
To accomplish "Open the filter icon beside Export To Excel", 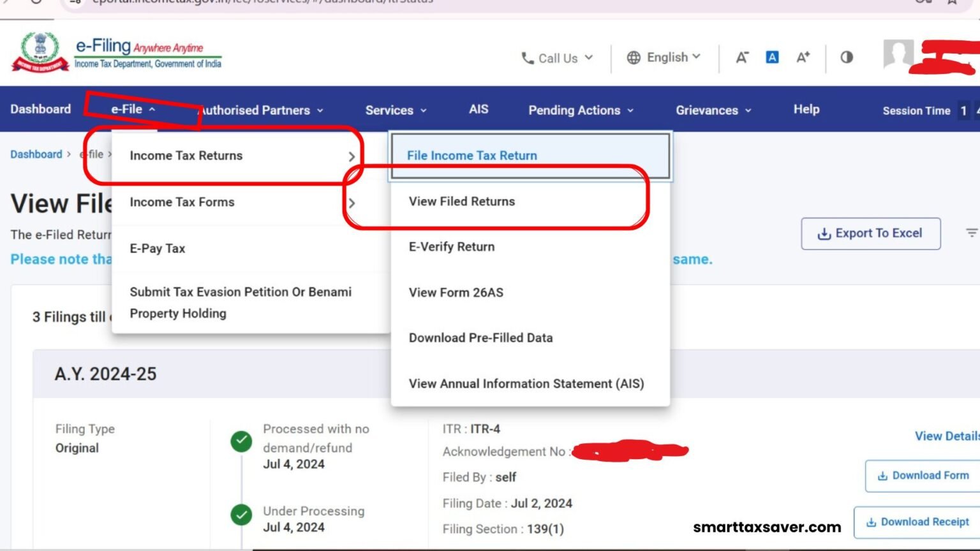I will [971, 232].
